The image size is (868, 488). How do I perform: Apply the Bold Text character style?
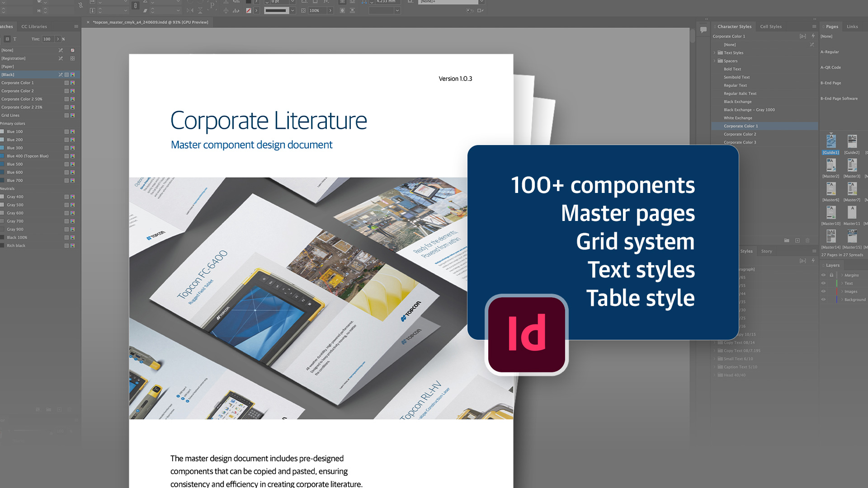tap(732, 69)
